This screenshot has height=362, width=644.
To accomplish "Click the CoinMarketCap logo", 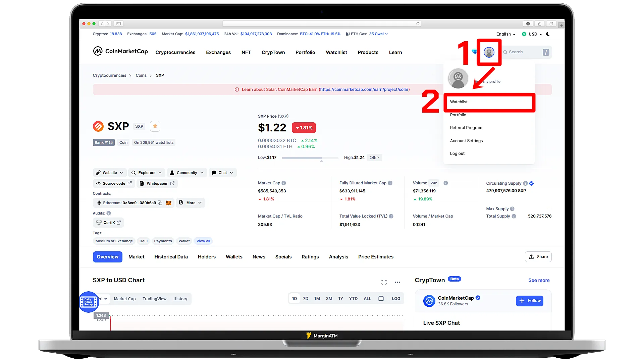I will (120, 51).
